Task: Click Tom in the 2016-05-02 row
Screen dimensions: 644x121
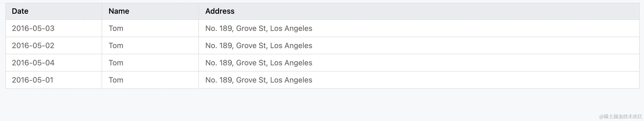Action: click(x=116, y=45)
